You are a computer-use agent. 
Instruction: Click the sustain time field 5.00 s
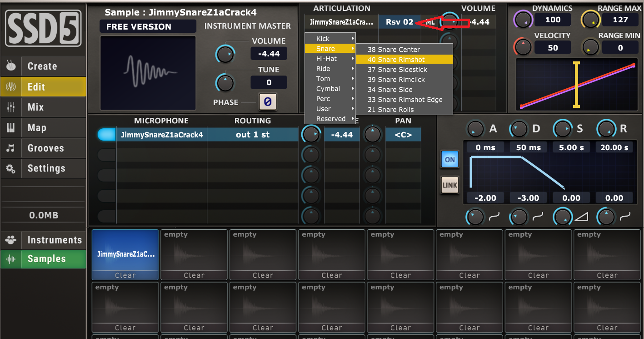click(571, 147)
